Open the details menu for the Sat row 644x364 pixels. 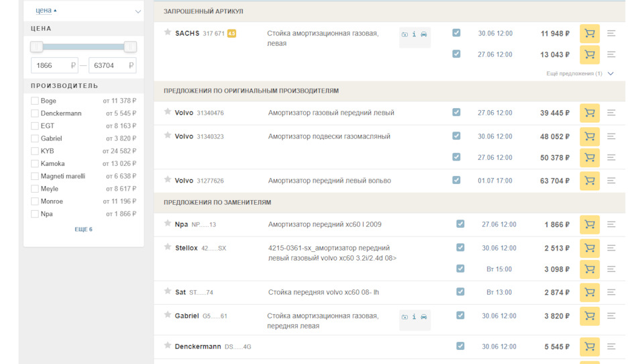click(x=611, y=292)
